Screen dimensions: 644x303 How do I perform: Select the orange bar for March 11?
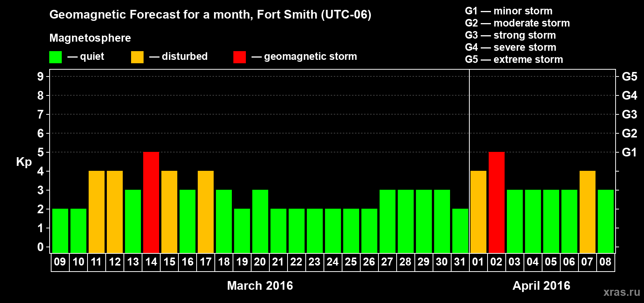click(97, 212)
